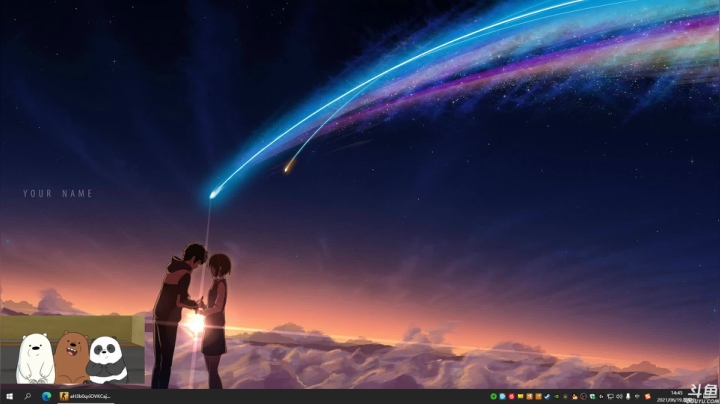The image size is (720, 404).
Task: Open the Steam tray icon
Action: pos(547,396)
